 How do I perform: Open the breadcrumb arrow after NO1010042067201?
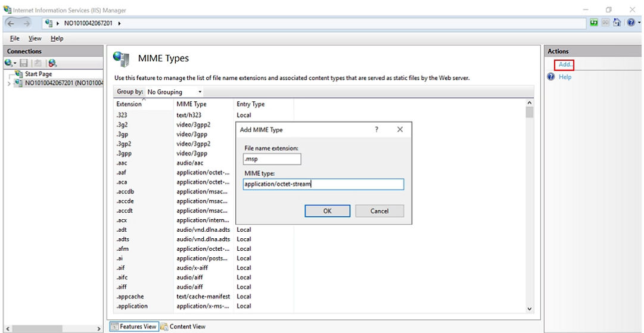pos(119,23)
